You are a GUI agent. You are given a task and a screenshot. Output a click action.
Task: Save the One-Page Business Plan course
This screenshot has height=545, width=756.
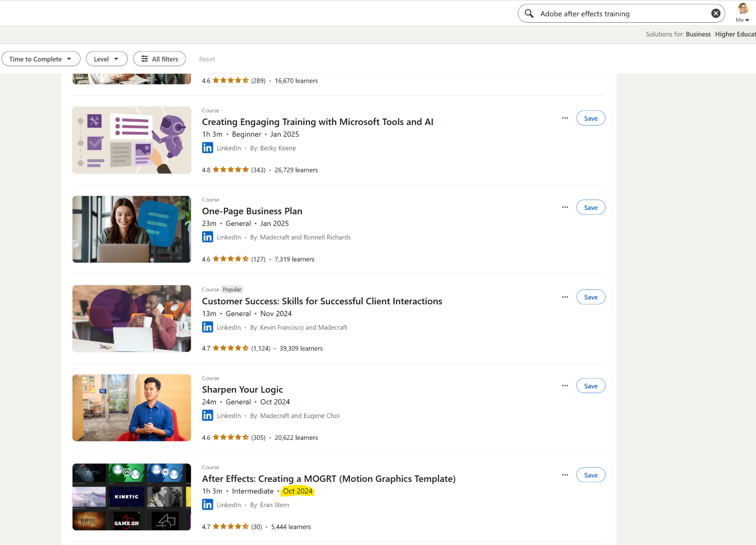pos(591,207)
